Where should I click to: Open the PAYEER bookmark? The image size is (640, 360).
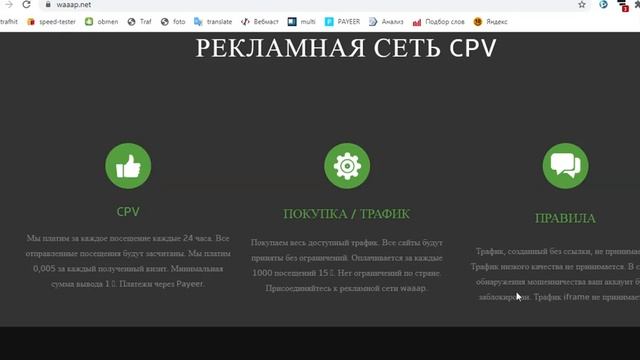[342, 22]
